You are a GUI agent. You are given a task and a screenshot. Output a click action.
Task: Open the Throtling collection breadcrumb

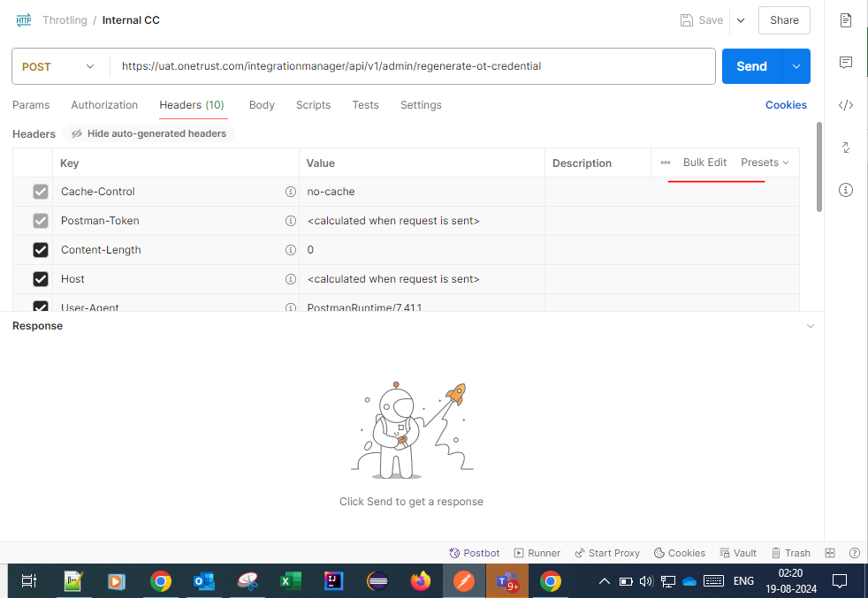coord(65,20)
